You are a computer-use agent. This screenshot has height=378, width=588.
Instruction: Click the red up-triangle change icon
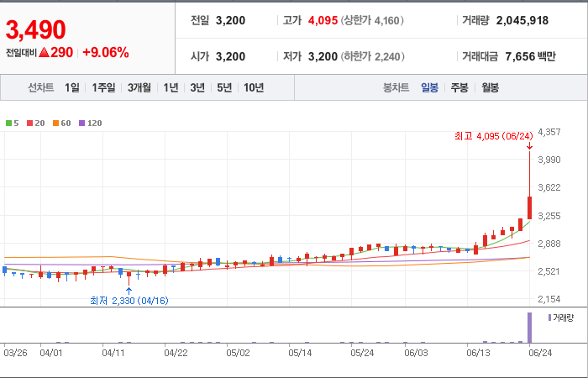44,52
